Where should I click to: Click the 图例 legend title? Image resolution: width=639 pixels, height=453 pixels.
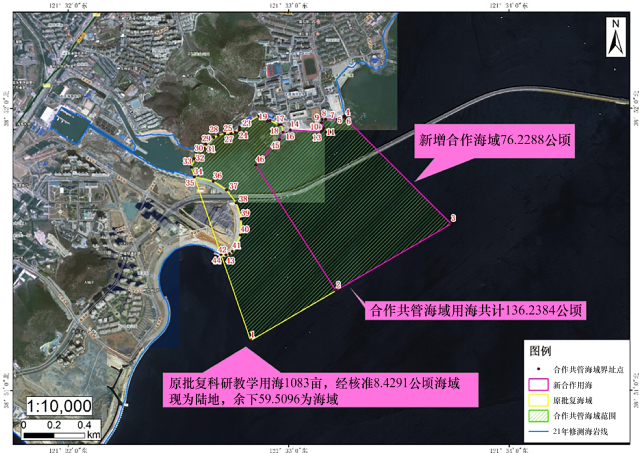[540, 351]
